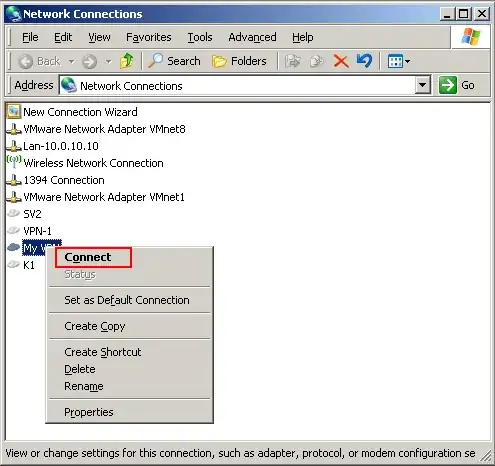The height and width of the screenshot is (466, 495).
Task: Click the red Delete X icon
Action: click(x=341, y=61)
